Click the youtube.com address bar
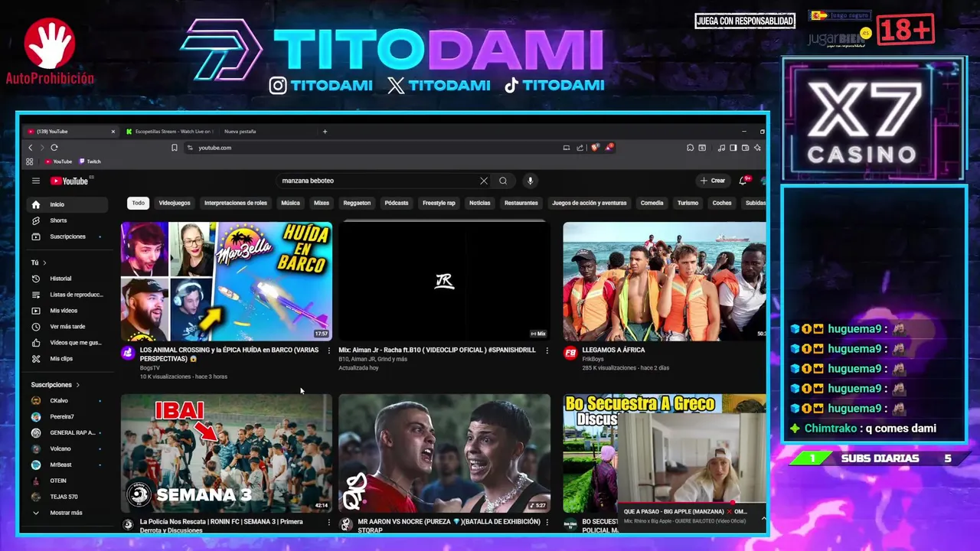Screen dimensions: 980x551 (375, 148)
